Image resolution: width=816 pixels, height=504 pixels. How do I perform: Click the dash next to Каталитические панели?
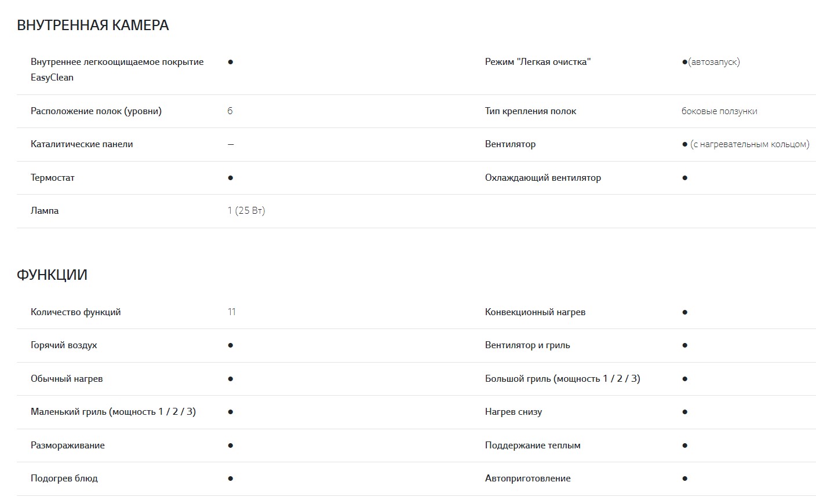[x=231, y=144]
